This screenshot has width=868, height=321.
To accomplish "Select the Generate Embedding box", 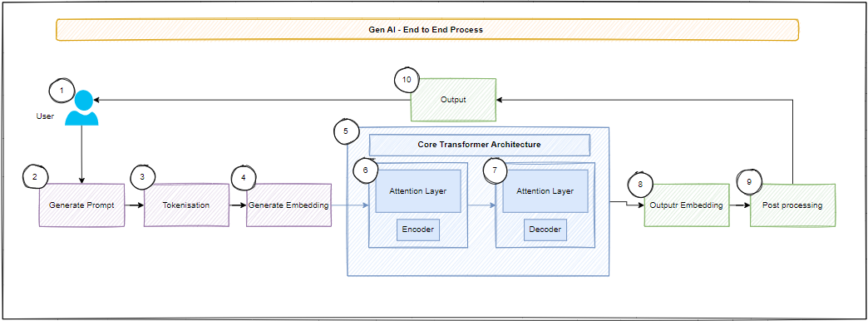I will 289,205.
